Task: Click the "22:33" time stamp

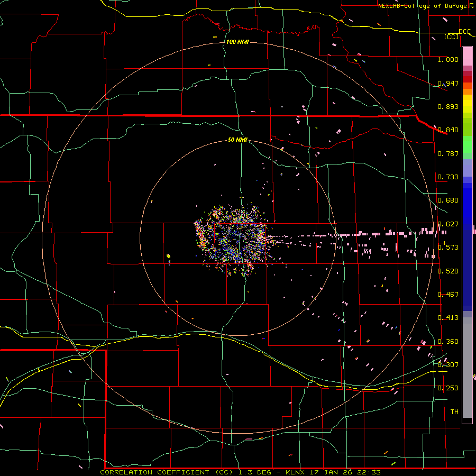Action: pos(369,472)
